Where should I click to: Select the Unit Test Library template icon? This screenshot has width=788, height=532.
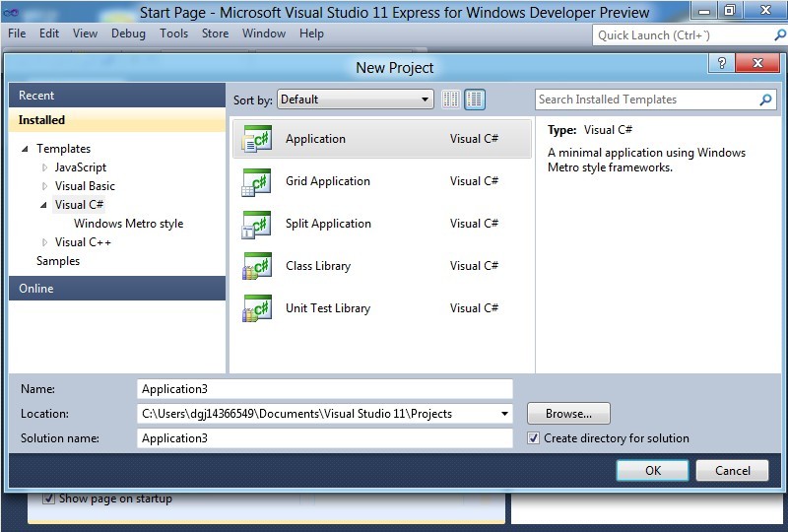(x=257, y=308)
